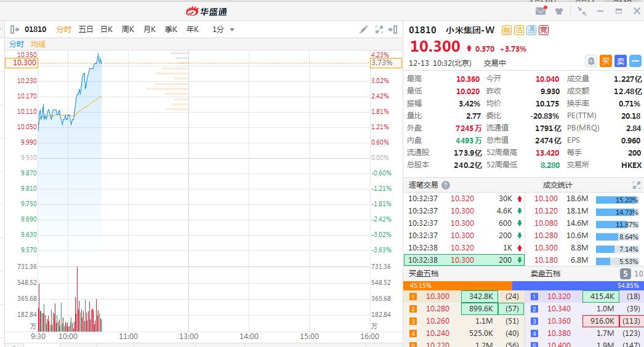Click the 15.20% volume distribution bar
The width and height of the screenshot is (644, 347).
pos(617,200)
